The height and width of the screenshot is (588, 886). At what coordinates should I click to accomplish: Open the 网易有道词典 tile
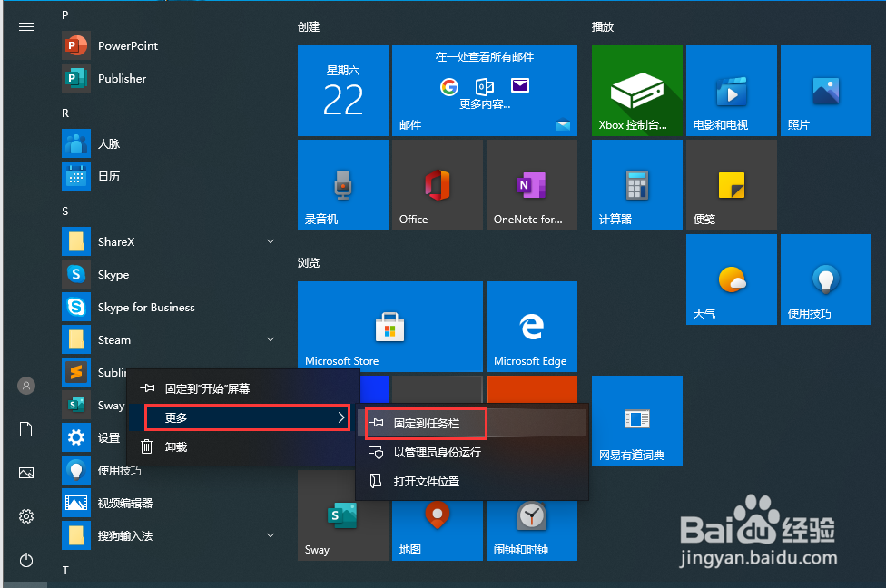coord(637,421)
